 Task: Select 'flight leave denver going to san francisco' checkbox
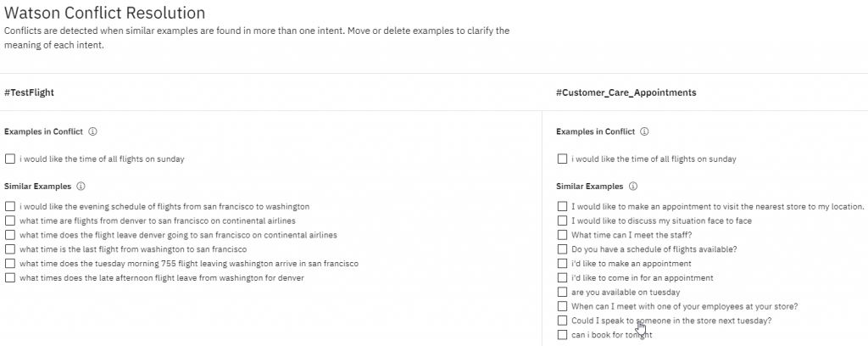[x=10, y=235]
